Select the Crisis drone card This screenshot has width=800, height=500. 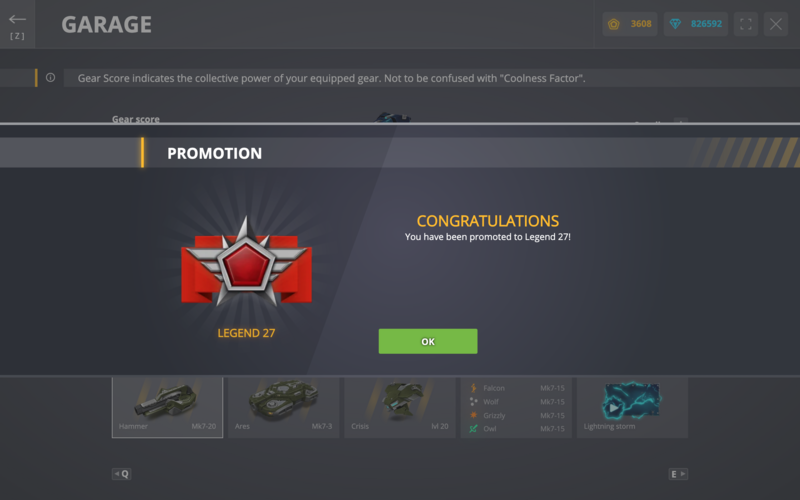point(400,407)
